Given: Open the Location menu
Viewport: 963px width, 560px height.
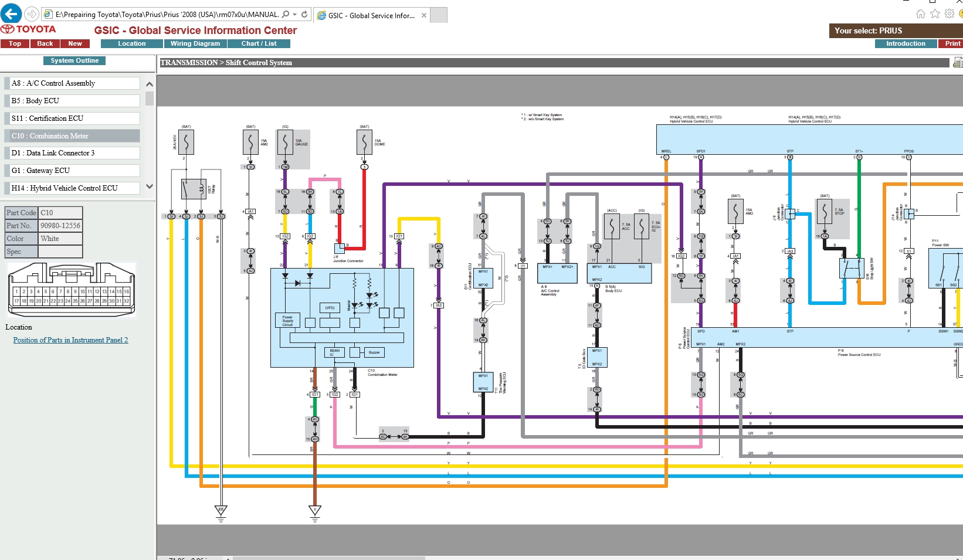Looking at the screenshot, I should point(132,43).
